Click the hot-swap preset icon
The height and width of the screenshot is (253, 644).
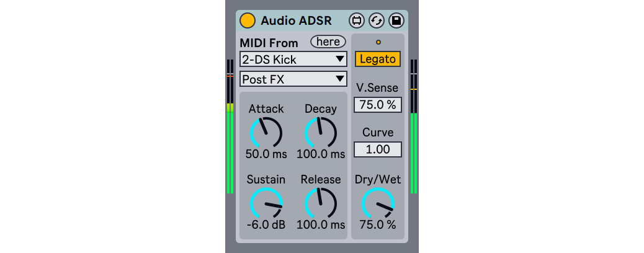pos(376,20)
